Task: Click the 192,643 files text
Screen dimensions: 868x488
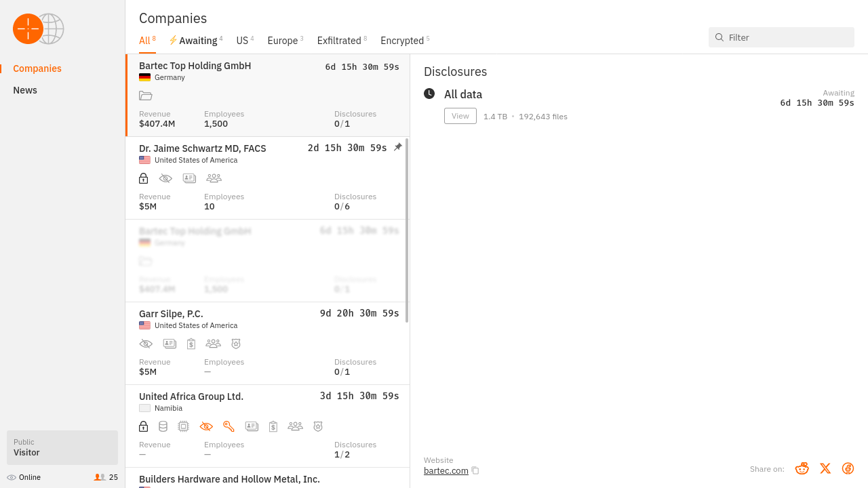Action: point(543,117)
